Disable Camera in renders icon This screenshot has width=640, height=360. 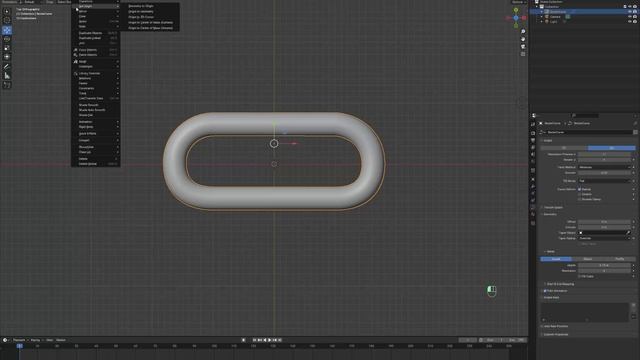coord(635,17)
